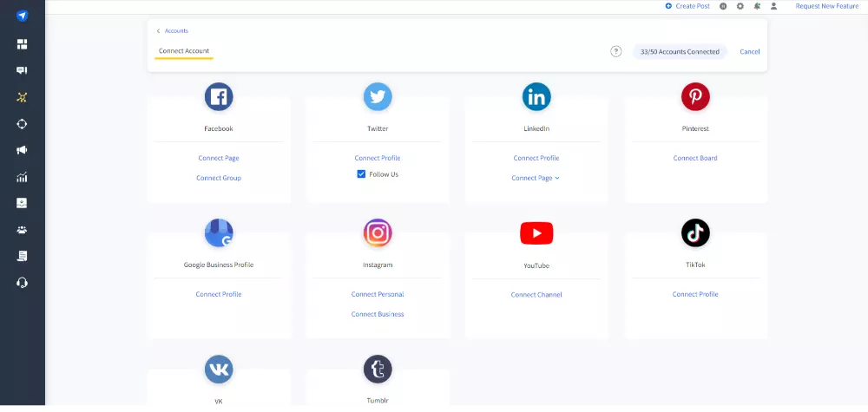Uncheck the Follow Us checkbox under Twitter

click(x=361, y=174)
